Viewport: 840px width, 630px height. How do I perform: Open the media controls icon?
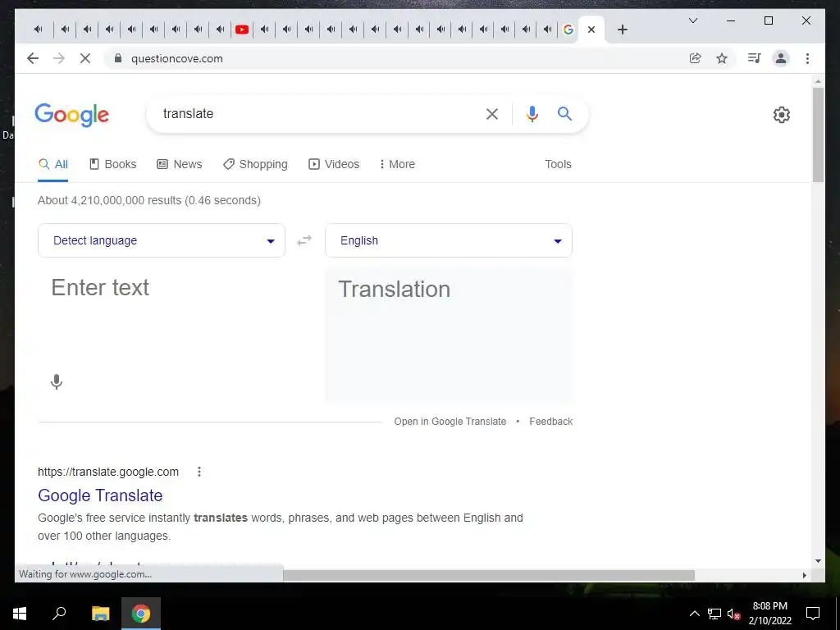pos(755,58)
